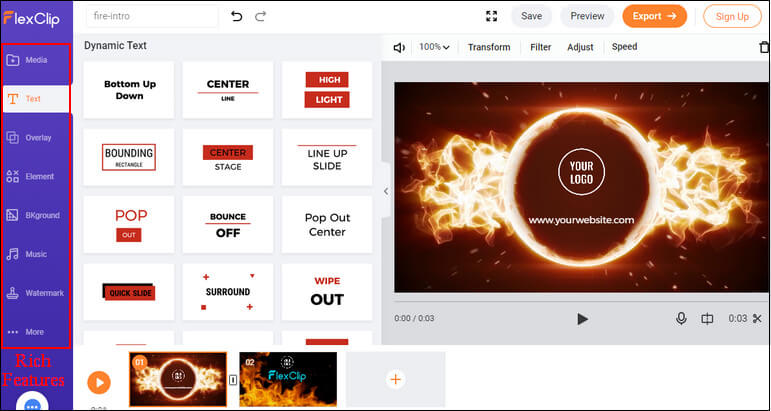Open transition between clips 01 and 02
Viewport: 771px width, 411px height.
(233, 380)
